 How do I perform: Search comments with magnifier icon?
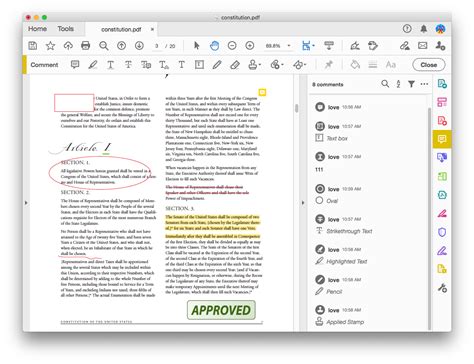[x=385, y=84]
